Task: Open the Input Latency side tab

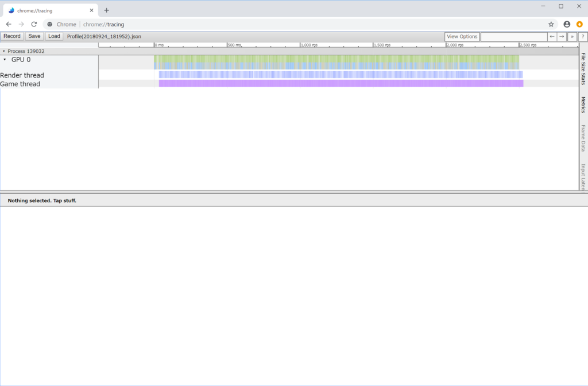Action: tap(583, 177)
